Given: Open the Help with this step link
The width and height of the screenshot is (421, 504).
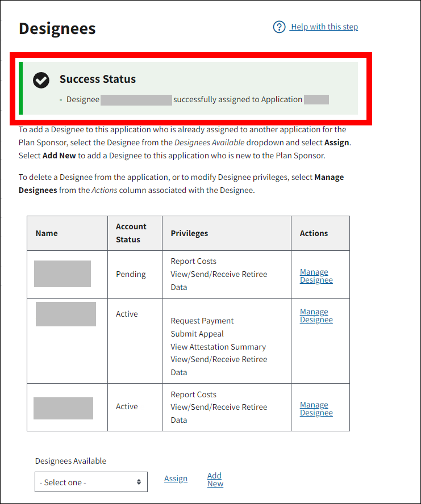Looking at the screenshot, I should [324, 27].
